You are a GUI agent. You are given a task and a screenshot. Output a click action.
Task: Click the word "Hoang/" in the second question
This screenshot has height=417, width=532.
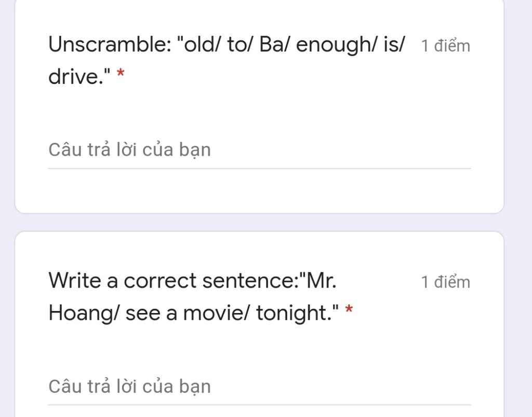pyautogui.click(x=84, y=314)
